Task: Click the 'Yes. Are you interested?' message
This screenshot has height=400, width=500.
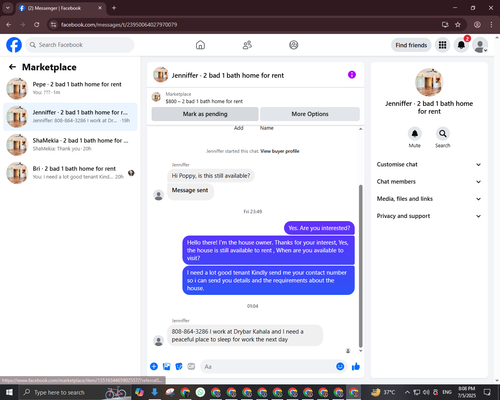Action: point(319,228)
